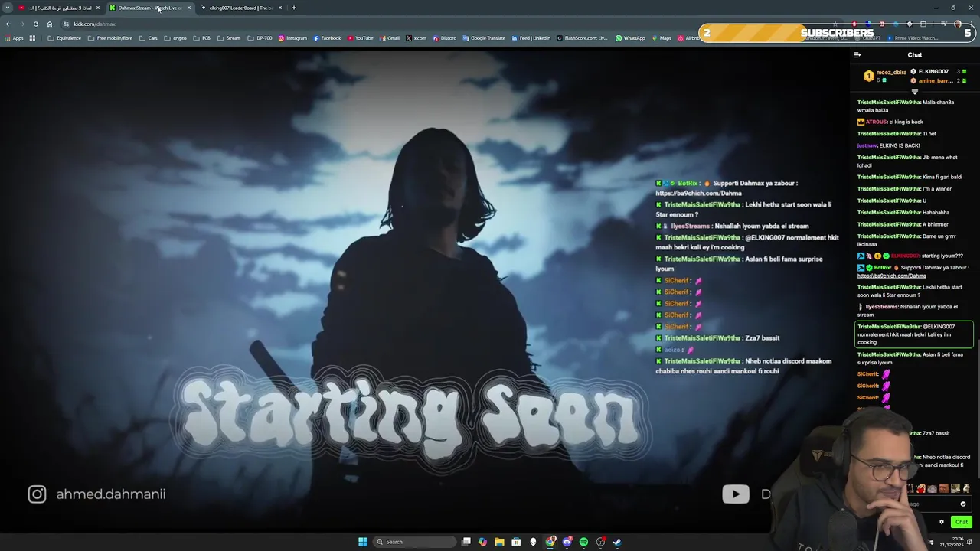Open moez_dbira's leaderboard entry

coord(885,76)
